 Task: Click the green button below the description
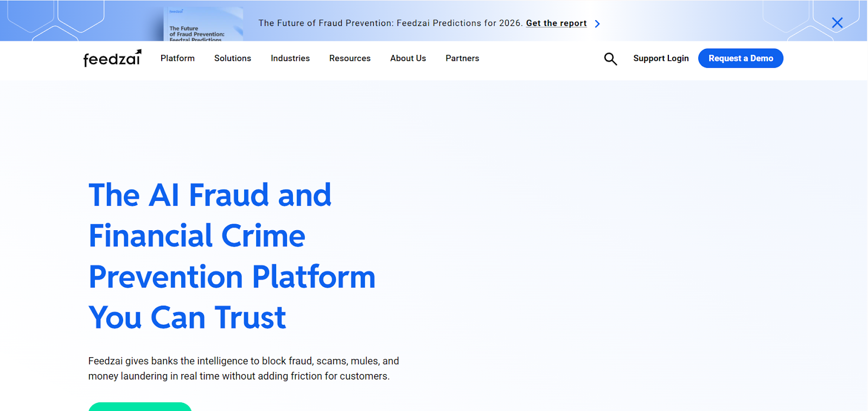point(140,407)
